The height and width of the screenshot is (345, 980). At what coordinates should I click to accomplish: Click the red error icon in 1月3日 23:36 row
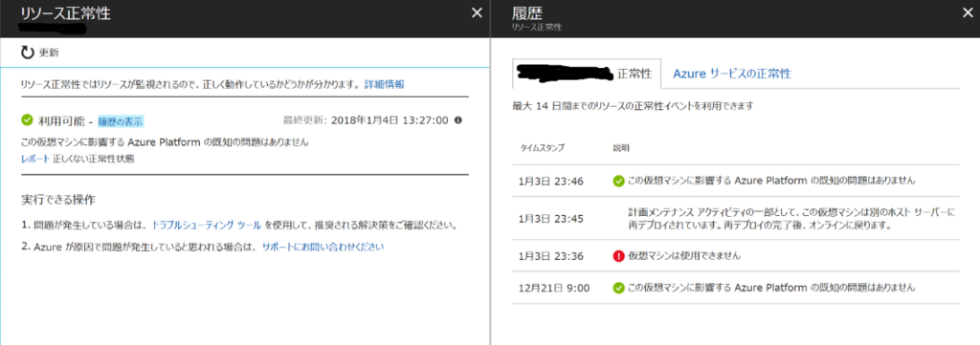(619, 256)
